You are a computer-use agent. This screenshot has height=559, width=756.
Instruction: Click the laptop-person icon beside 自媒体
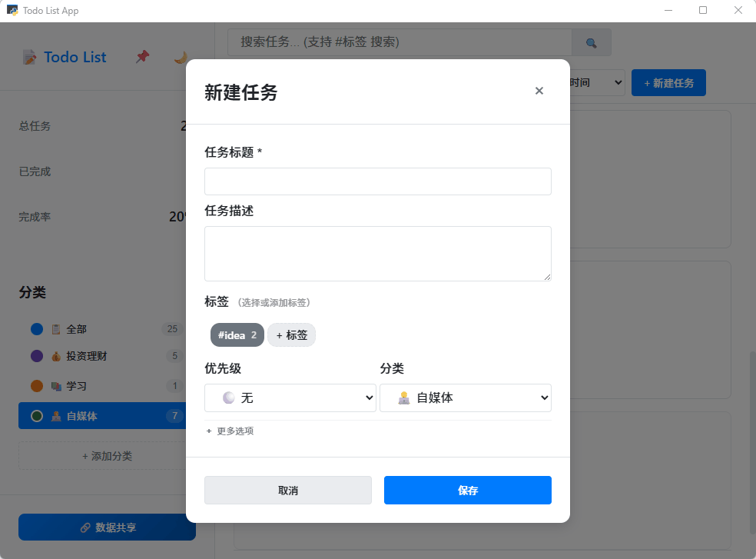(56, 415)
